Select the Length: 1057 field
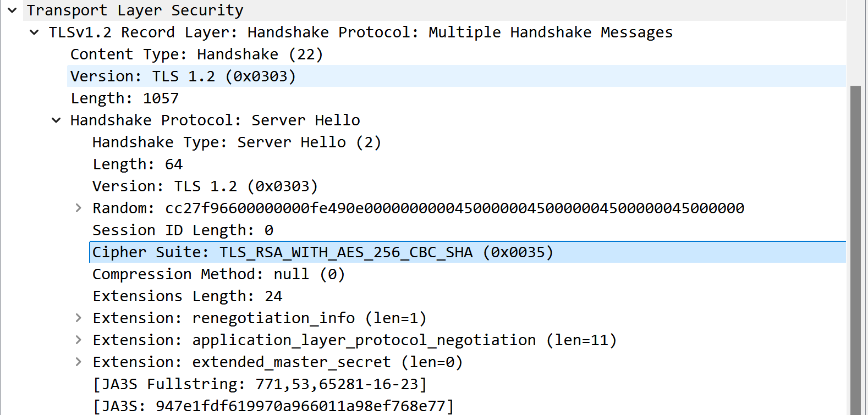The image size is (868, 415). click(x=124, y=98)
